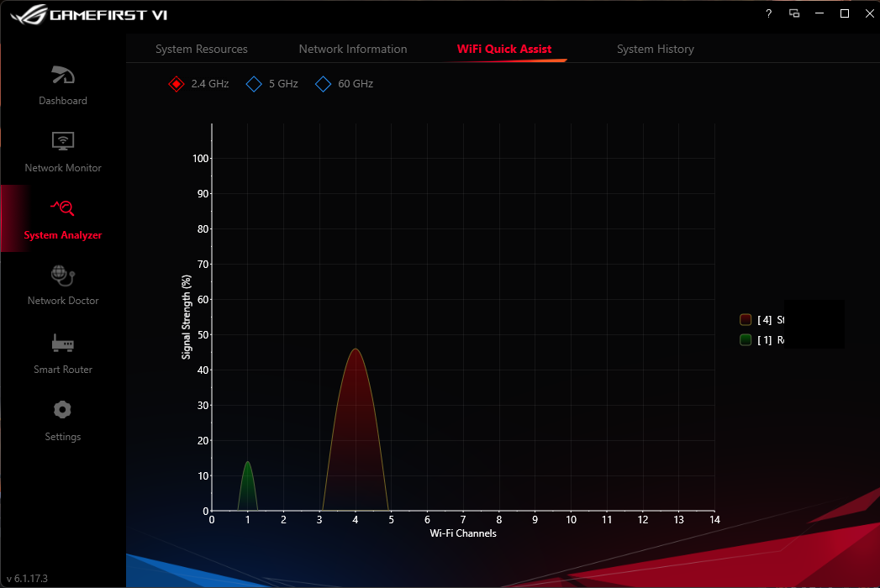Viewport: 880px width, 588px height.
Task: Minimize the GameFirst VI window
Action: 819,13
